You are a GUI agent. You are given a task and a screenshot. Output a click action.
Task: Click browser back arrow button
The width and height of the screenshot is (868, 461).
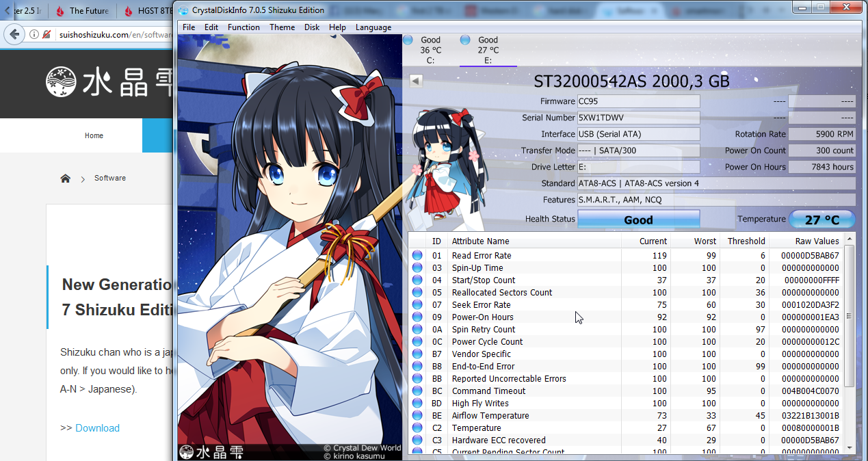tap(14, 34)
